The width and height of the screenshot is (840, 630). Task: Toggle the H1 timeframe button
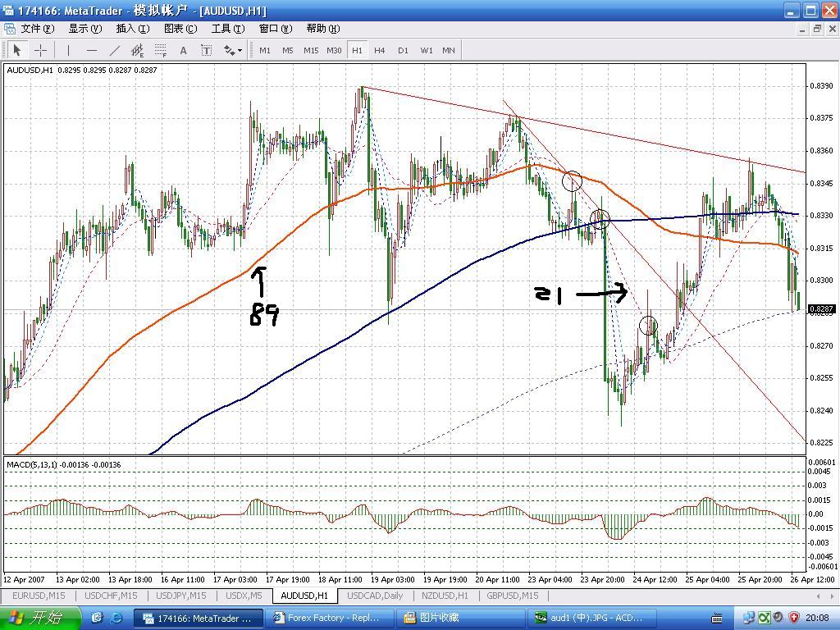click(357, 50)
